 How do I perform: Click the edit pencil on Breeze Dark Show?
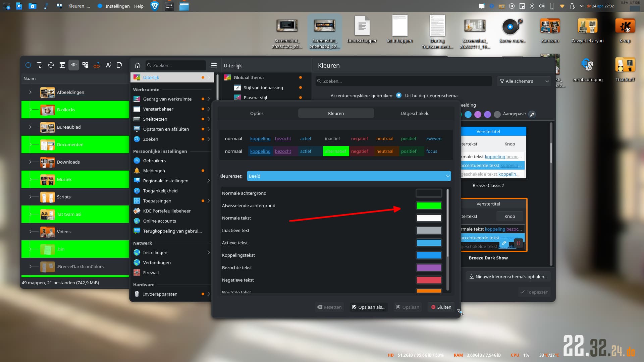tap(504, 243)
